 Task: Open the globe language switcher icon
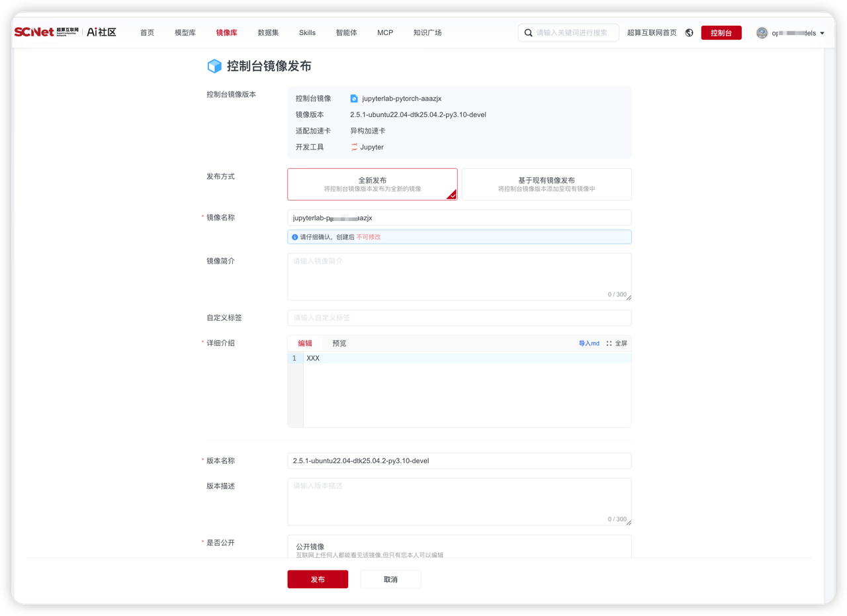click(x=689, y=32)
